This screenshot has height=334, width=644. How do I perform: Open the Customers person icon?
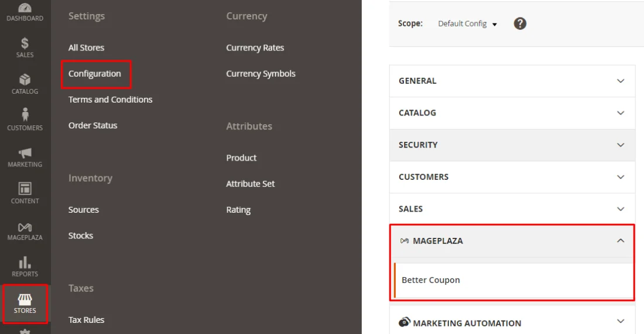click(25, 115)
